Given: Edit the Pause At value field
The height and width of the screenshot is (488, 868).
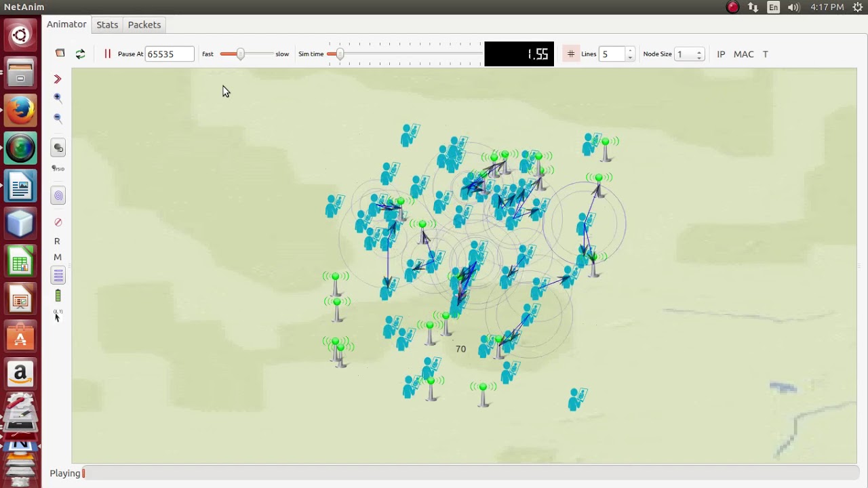Looking at the screenshot, I should [x=170, y=54].
